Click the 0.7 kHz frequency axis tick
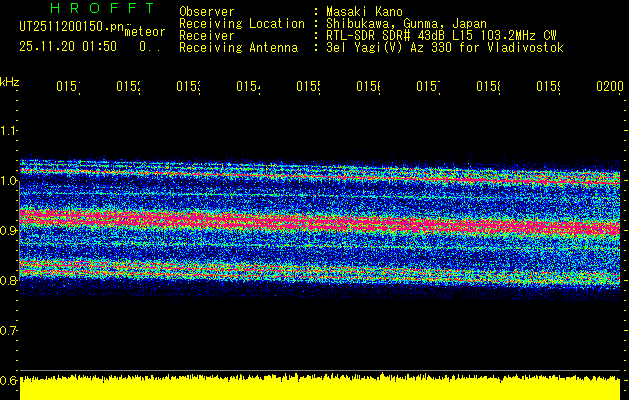The image size is (629, 400). point(9,331)
